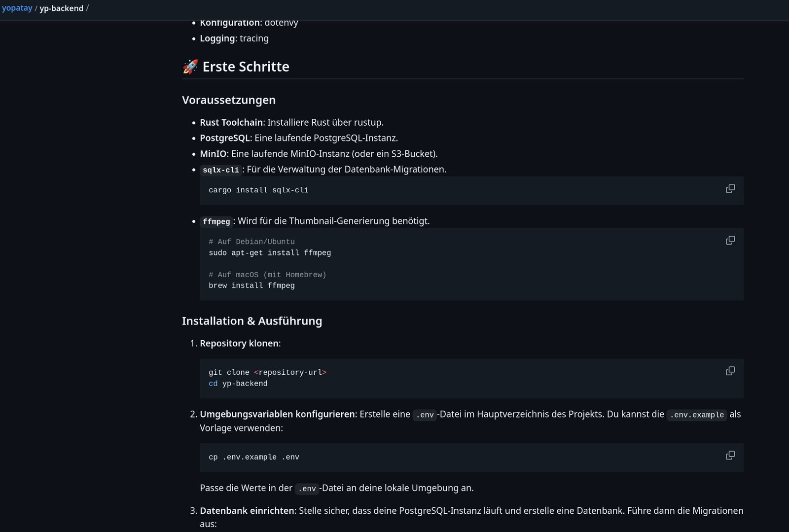
Task: Click the sqlx-cli inline code label
Action: point(221,170)
